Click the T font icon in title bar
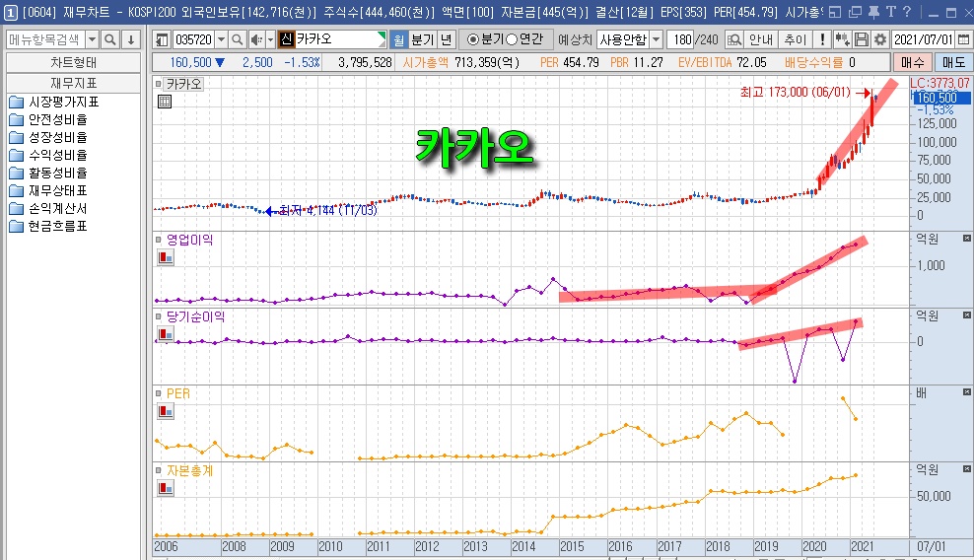Image resolution: width=974 pixels, height=560 pixels. 891,12
